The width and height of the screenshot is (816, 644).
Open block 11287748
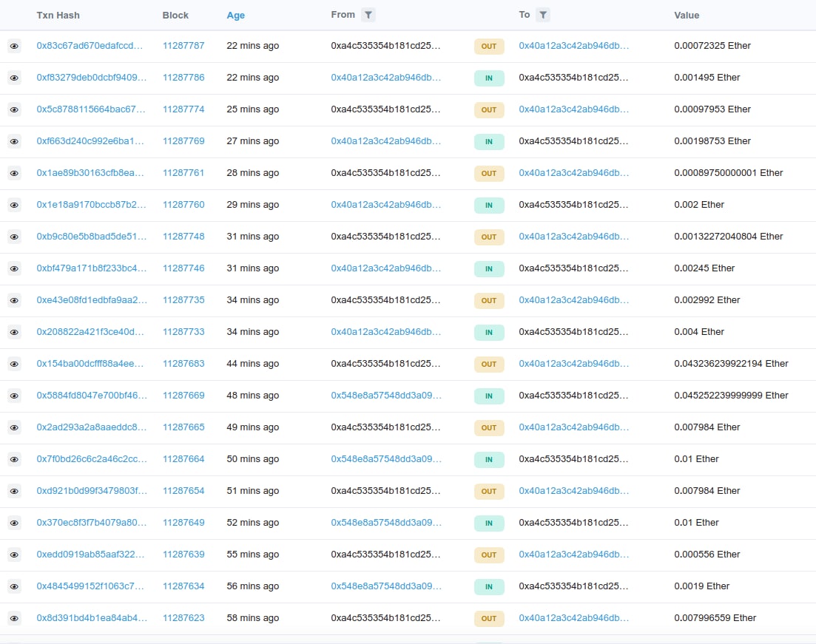(183, 236)
